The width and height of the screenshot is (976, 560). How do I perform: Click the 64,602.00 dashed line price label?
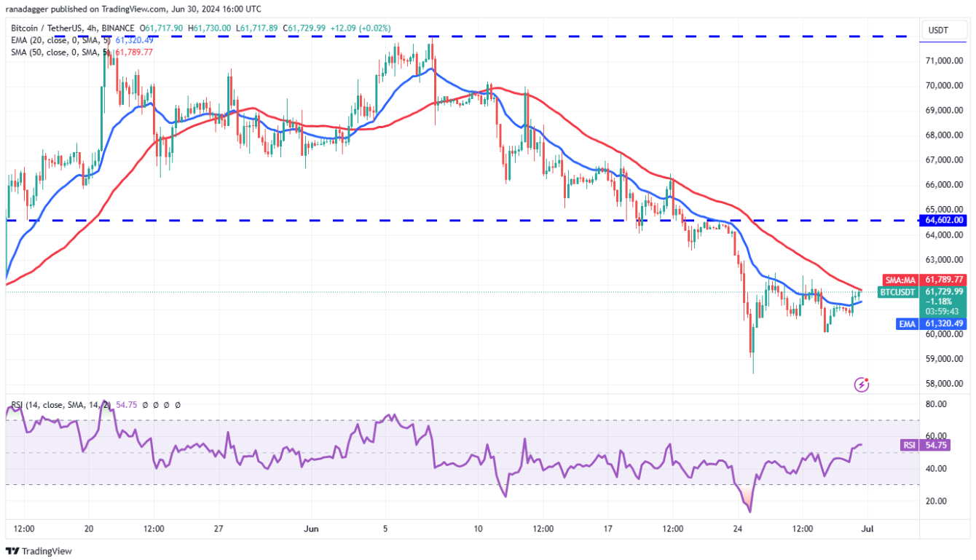tap(943, 220)
